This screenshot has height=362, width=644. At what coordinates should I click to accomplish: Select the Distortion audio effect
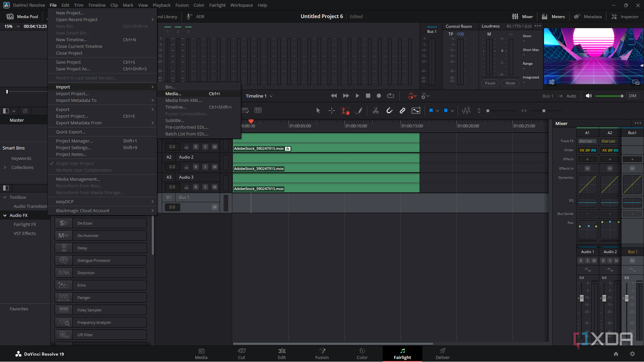(x=101, y=273)
